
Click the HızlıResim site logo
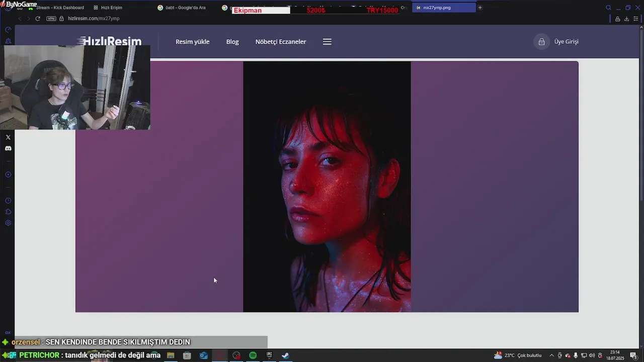click(x=110, y=41)
